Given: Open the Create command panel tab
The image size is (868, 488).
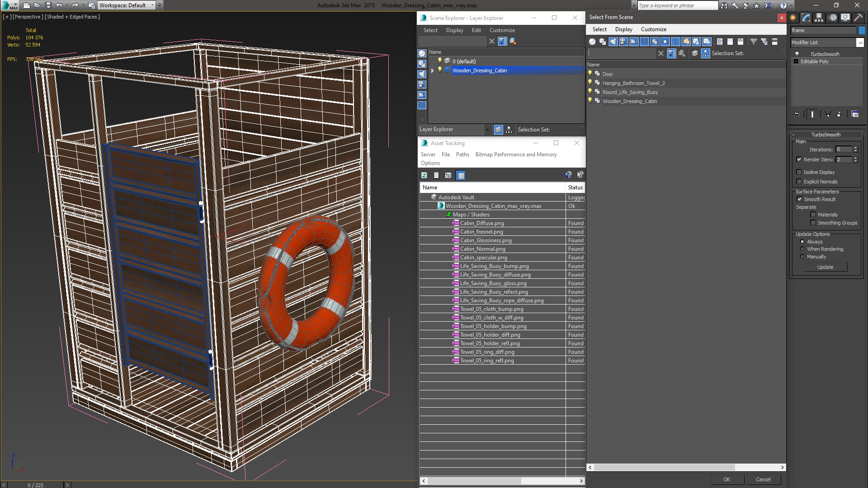Looking at the screenshot, I should (x=793, y=18).
